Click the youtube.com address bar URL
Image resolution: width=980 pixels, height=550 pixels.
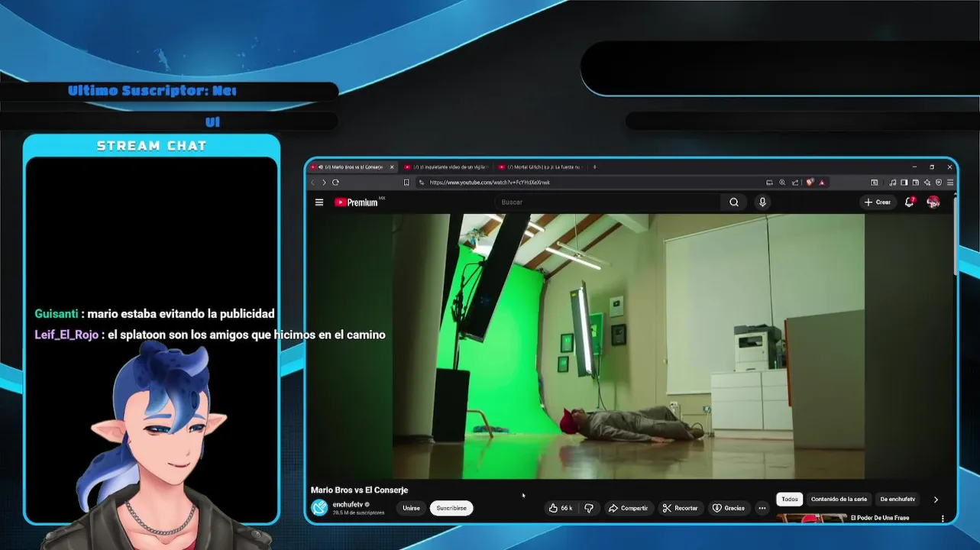[x=490, y=183]
